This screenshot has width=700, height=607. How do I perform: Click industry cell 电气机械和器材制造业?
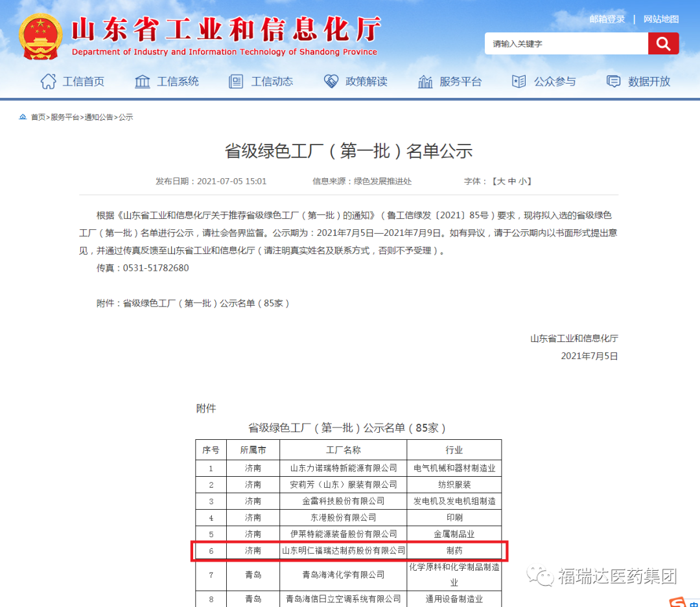(x=454, y=468)
